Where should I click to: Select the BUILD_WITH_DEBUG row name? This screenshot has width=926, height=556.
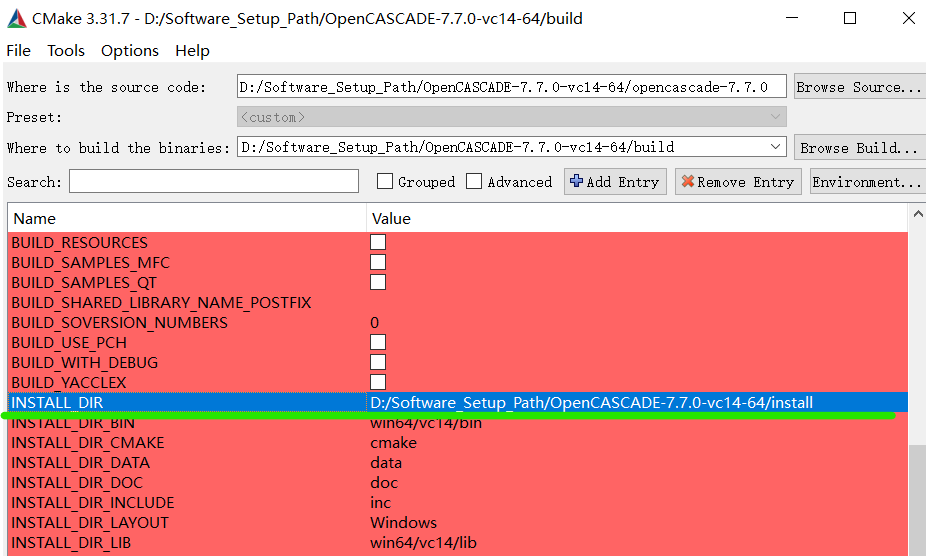point(84,363)
